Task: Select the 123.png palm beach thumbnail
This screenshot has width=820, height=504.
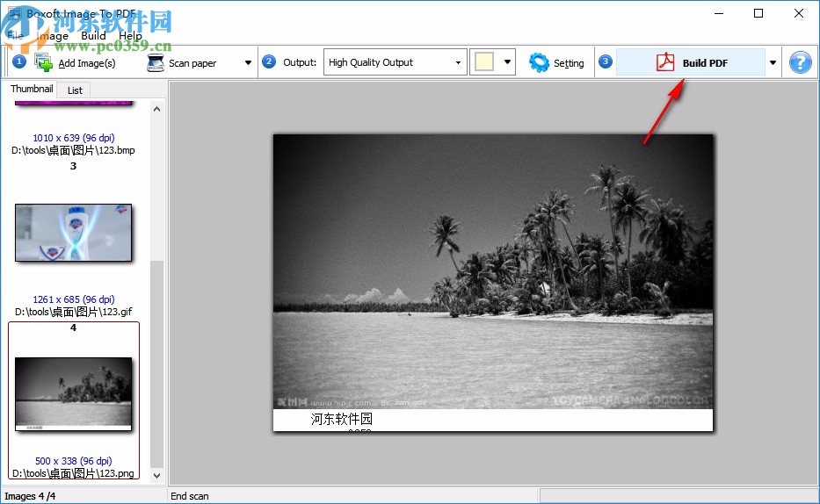Action: (x=73, y=393)
